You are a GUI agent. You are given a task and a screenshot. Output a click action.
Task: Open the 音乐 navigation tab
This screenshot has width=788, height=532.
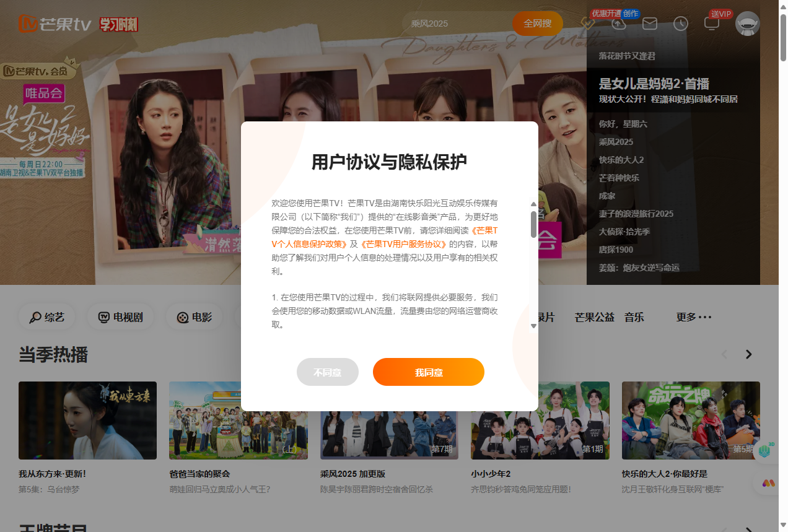(634, 316)
